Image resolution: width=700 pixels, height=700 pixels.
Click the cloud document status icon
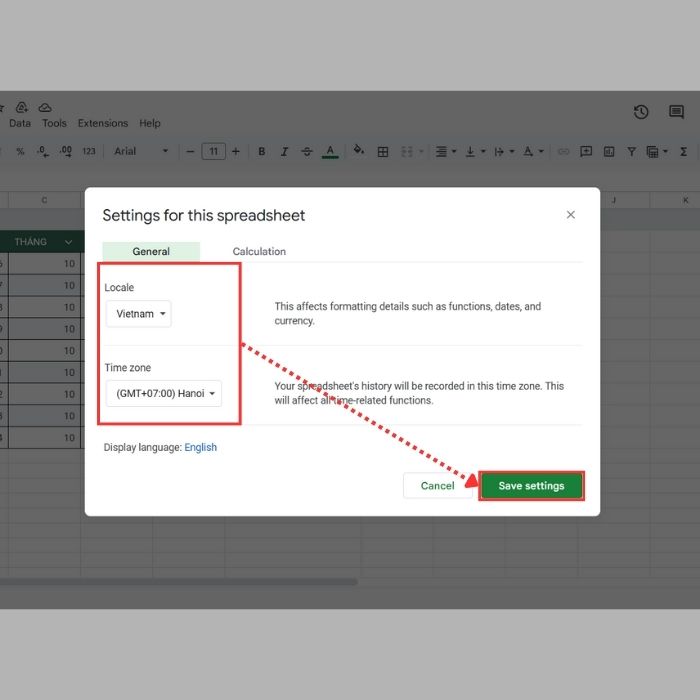click(45, 108)
